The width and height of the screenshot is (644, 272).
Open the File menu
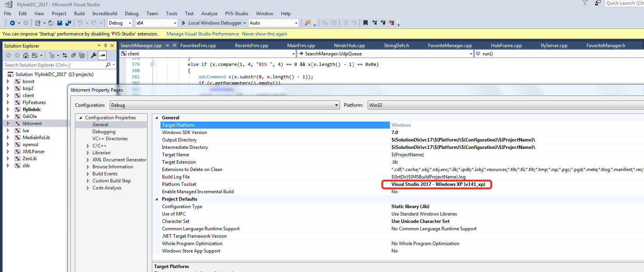point(7,14)
